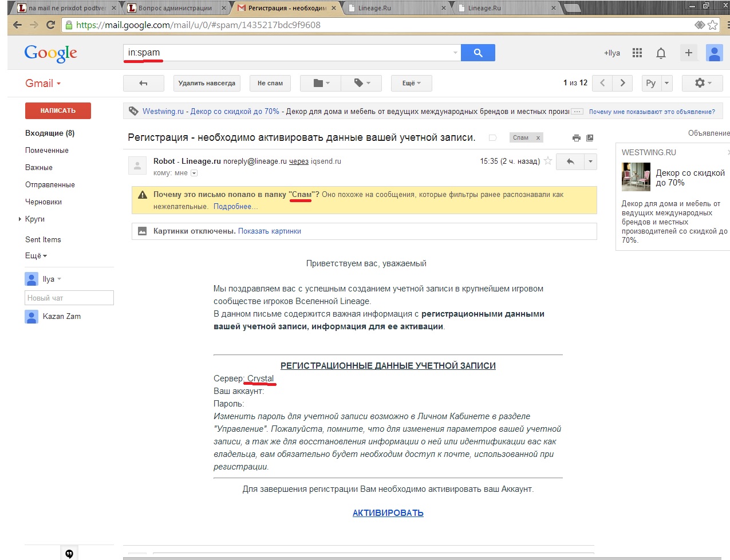The image size is (730, 560).
Task: Open the Черновики folder
Action: 44,202
